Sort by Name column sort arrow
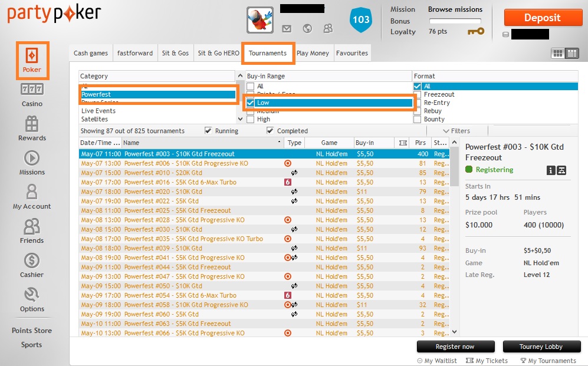This screenshot has height=366, width=588. click(279, 142)
